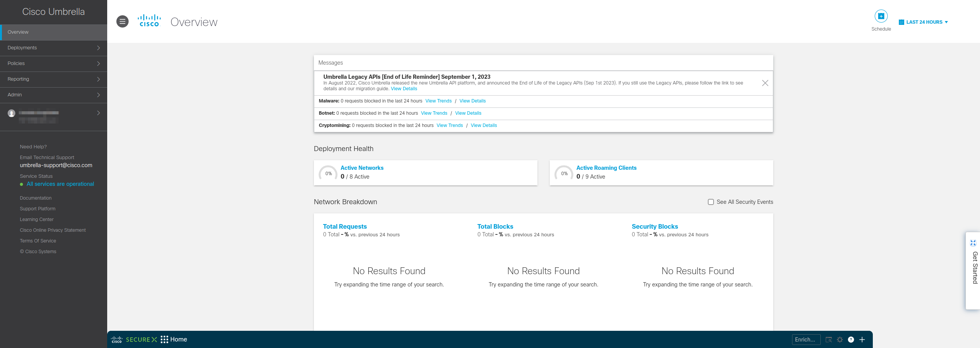Open the Admin menu item

[54, 95]
